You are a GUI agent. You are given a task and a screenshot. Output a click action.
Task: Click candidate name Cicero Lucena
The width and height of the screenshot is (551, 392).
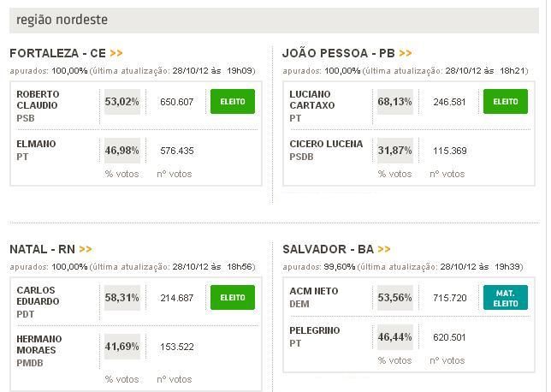pyautogui.click(x=326, y=144)
